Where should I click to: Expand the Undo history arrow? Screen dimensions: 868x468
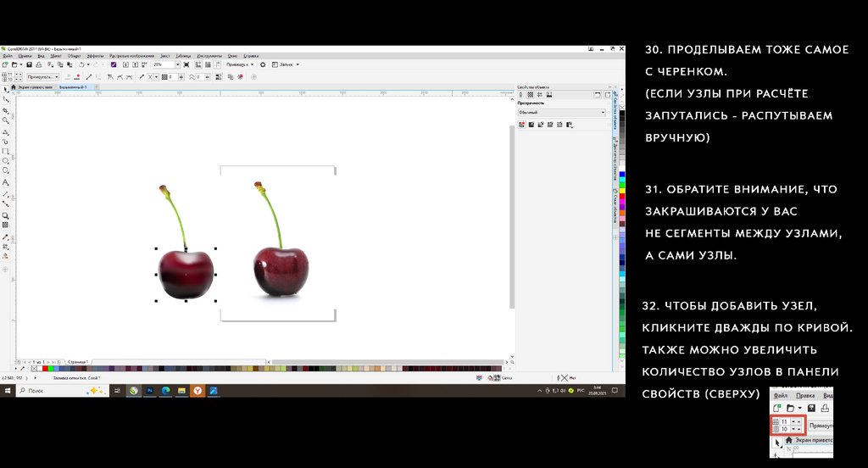pyautogui.click(x=88, y=64)
